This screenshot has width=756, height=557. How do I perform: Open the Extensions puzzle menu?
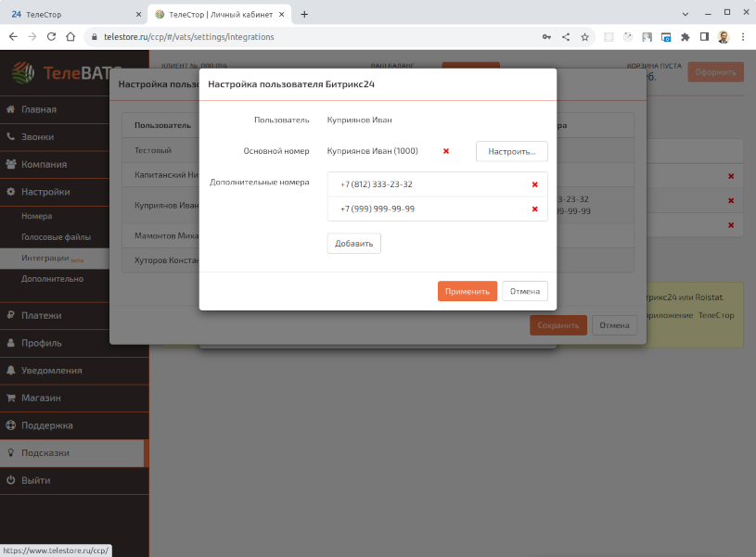click(686, 37)
